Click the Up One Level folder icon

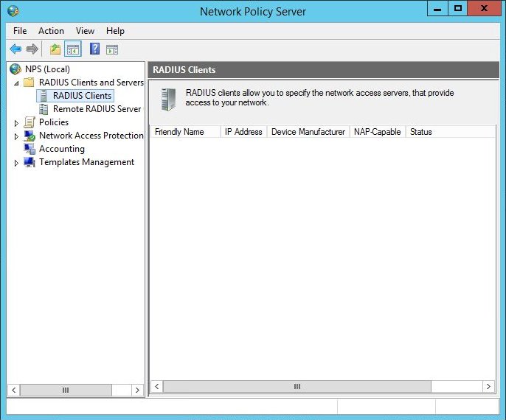coord(55,49)
